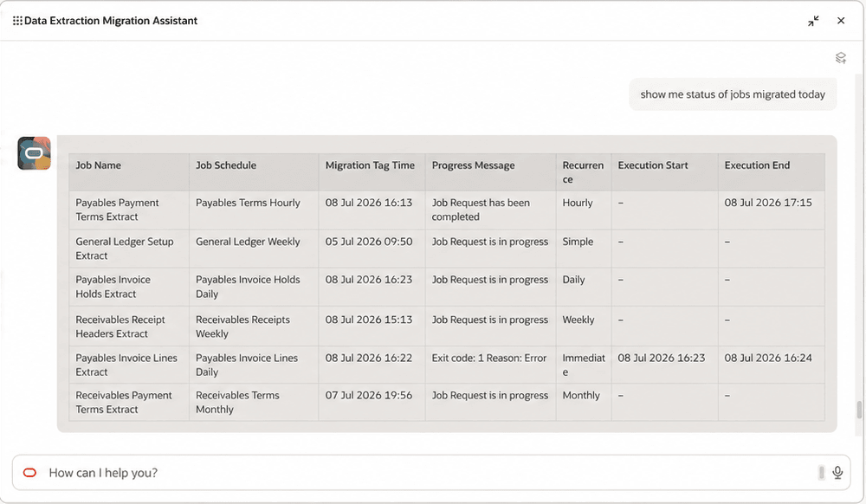Select 'Receivables Receipt Headers Extract' cell
The width and height of the screenshot is (866, 504).
(129, 326)
